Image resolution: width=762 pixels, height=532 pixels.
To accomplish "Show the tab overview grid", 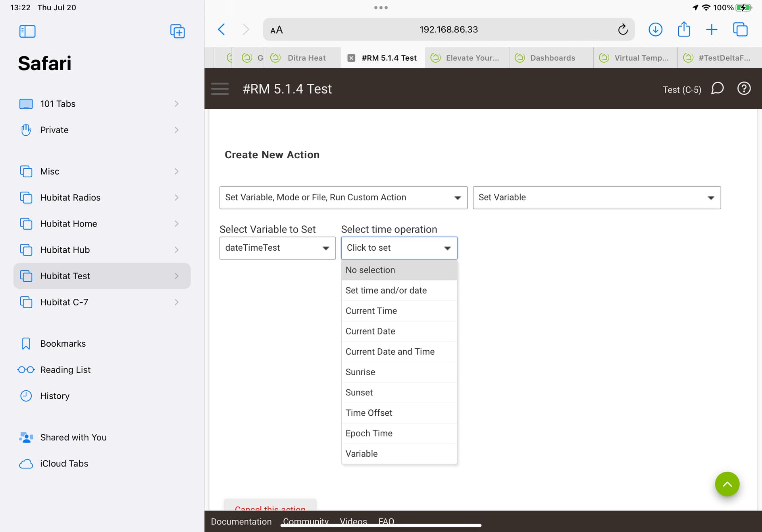I will coord(741,29).
